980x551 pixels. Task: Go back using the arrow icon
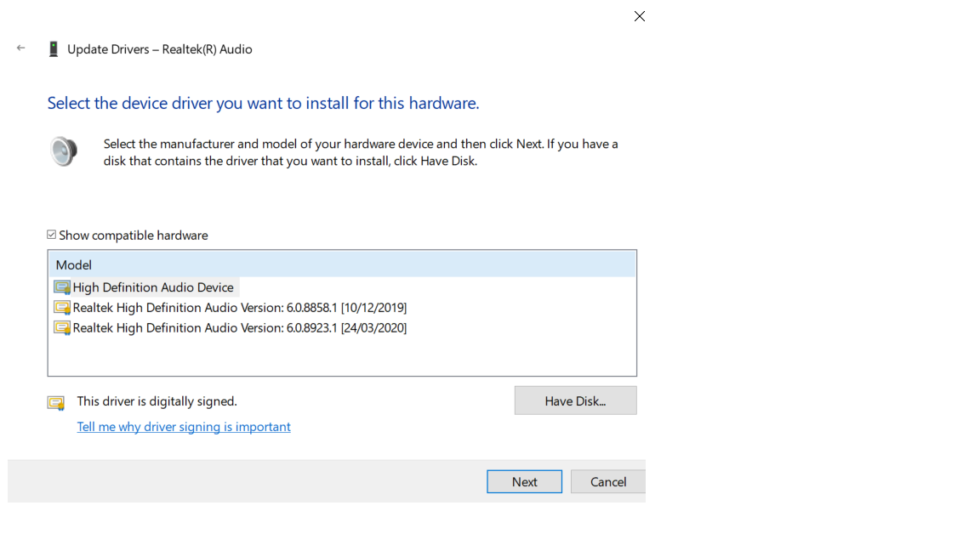(x=20, y=48)
